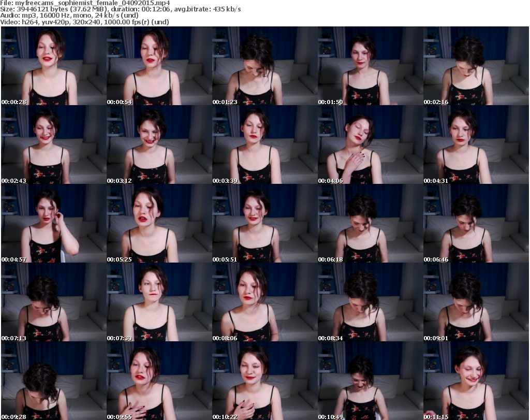Pick the frame labeled 00:01:50
The image size is (530, 420).
point(370,66)
